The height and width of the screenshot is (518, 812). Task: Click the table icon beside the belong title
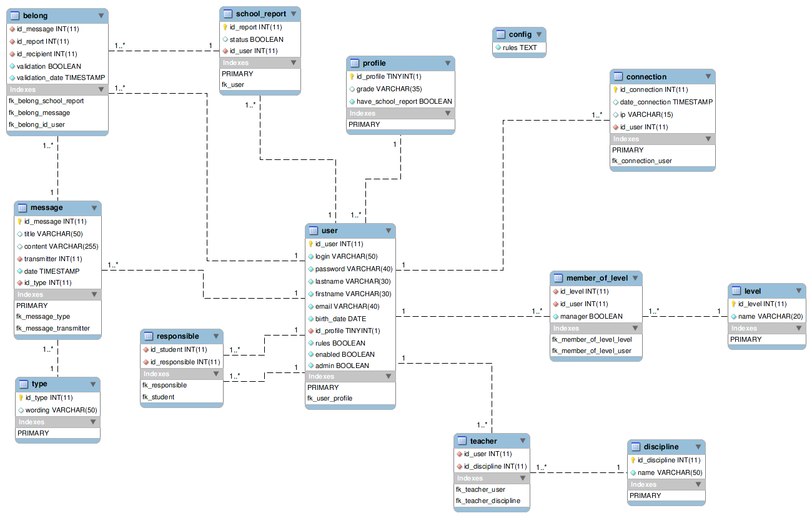tap(14, 16)
